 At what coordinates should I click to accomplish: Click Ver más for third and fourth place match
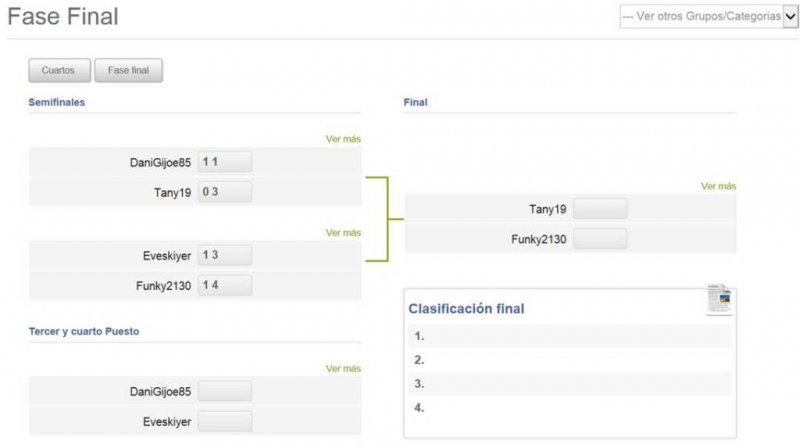tap(343, 368)
